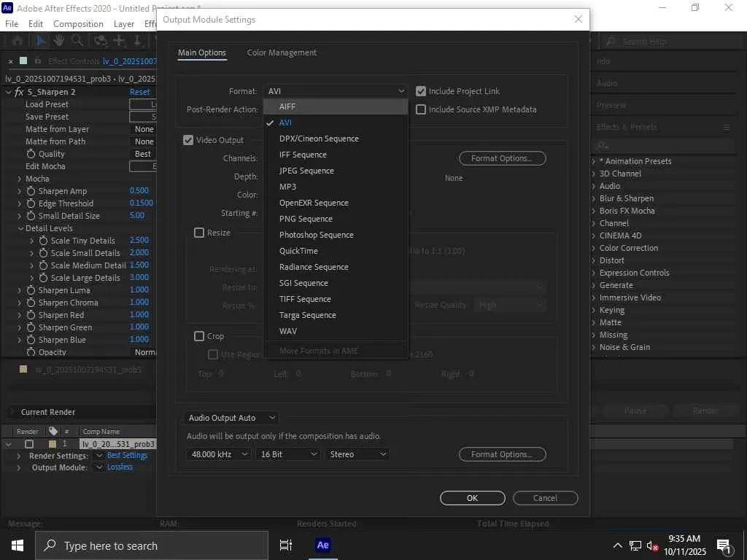The width and height of the screenshot is (747, 560).
Task: Click video Format Options button
Action: pyautogui.click(x=502, y=158)
